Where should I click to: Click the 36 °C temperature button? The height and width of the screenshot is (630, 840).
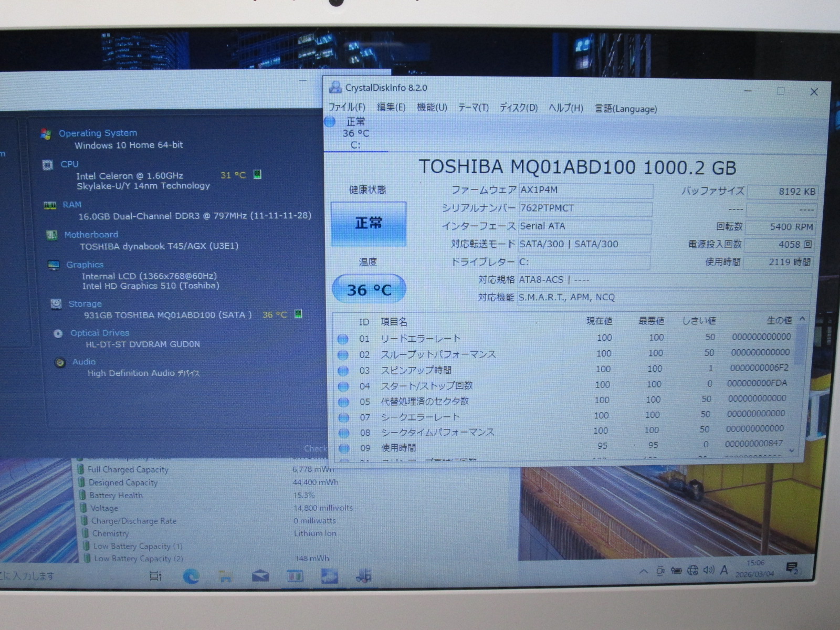369,289
